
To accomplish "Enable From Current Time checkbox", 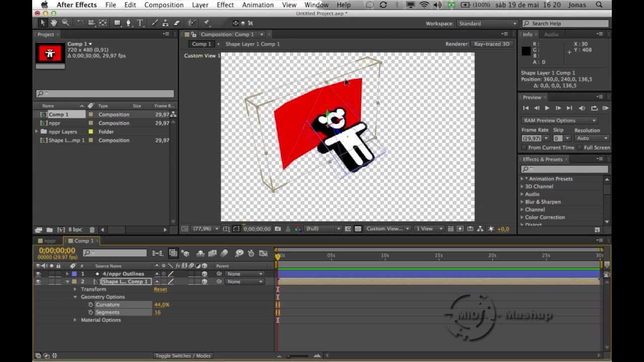I will click(x=524, y=148).
